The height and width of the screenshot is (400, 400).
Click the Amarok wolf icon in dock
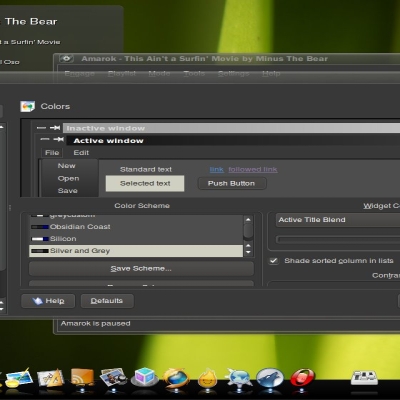point(270,378)
